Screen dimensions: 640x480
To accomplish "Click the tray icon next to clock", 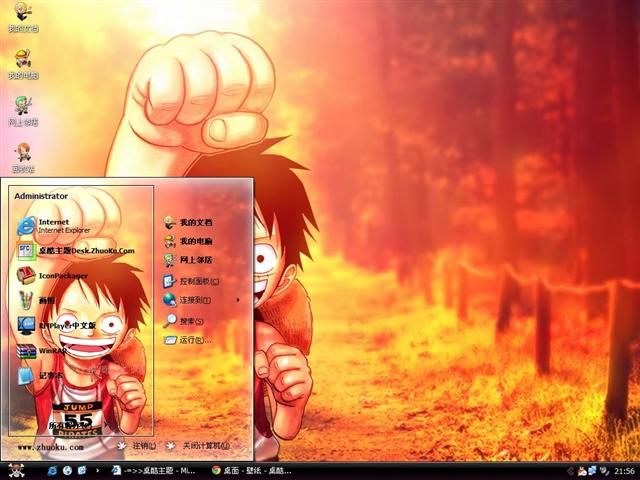I will (x=604, y=471).
